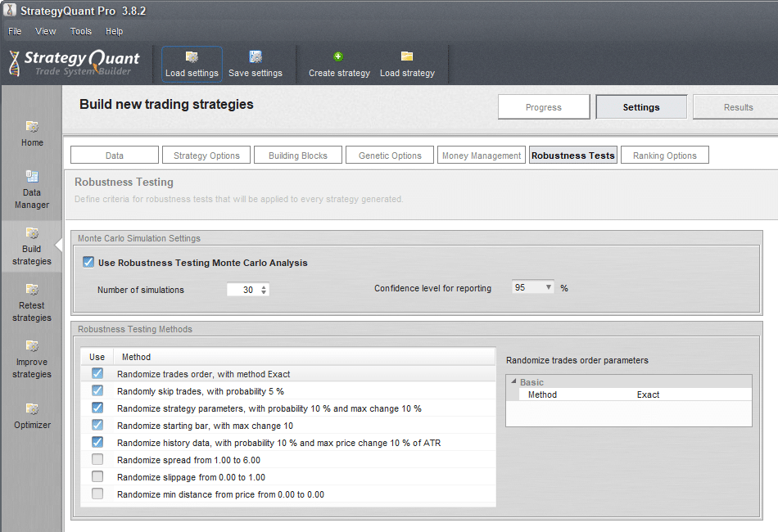Screen dimensions: 778x532
Task: Enable Randomize min distance from price checkbox
Action: 97,494
